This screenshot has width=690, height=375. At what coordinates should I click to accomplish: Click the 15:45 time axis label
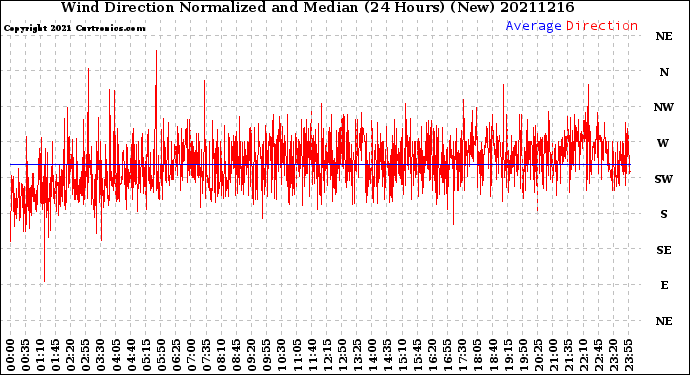pyautogui.click(x=418, y=355)
